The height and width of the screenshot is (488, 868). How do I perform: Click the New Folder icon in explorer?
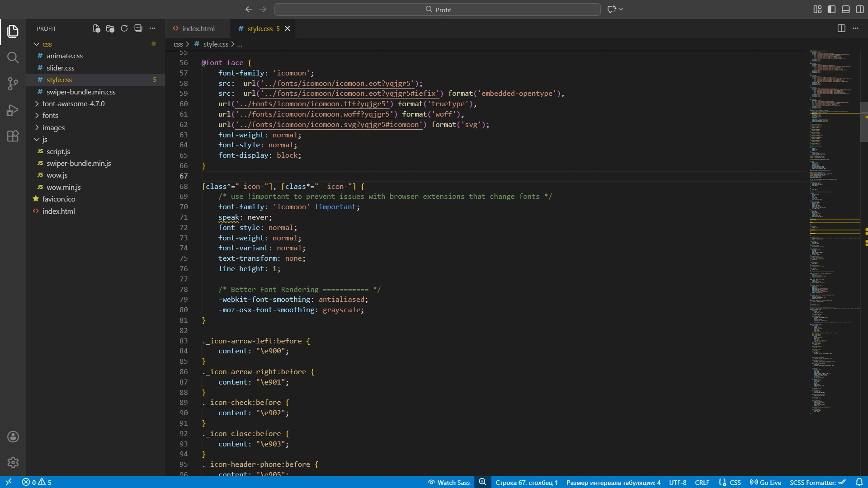coord(110,28)
